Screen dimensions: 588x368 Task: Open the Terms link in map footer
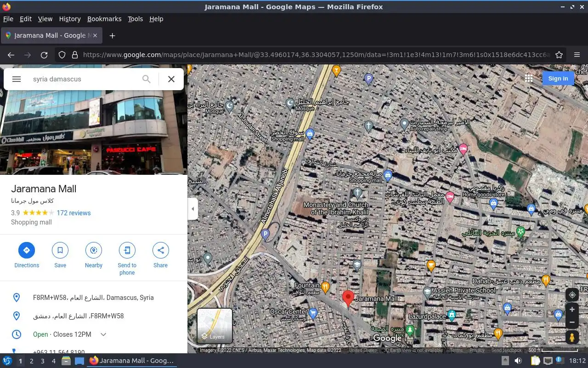pyautogui.click(x=456, y=350)
